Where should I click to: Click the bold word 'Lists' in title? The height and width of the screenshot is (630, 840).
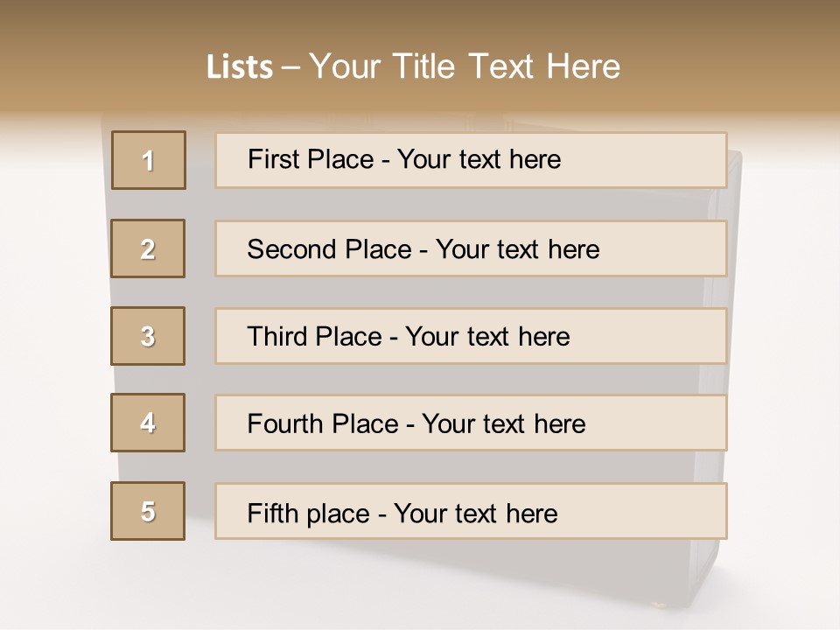pos(240,66)
